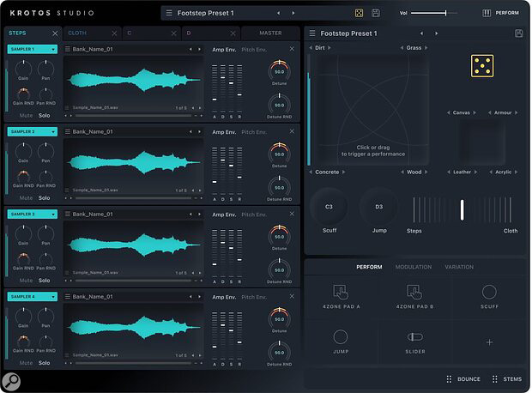Select the 4ZONE PAD B control icon
This screenshot has width=532, height=393.
pyautogui.click(x=414, y=292)
